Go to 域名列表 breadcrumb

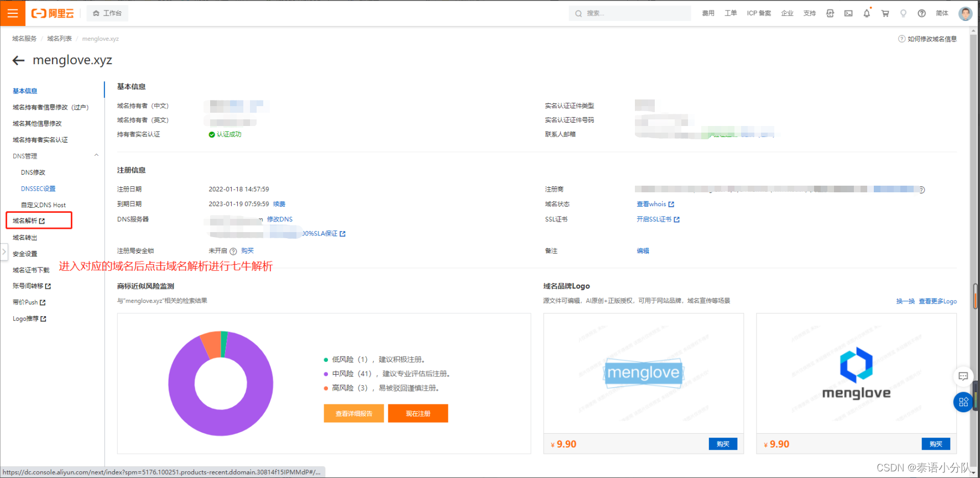click(x=59, y=39)
